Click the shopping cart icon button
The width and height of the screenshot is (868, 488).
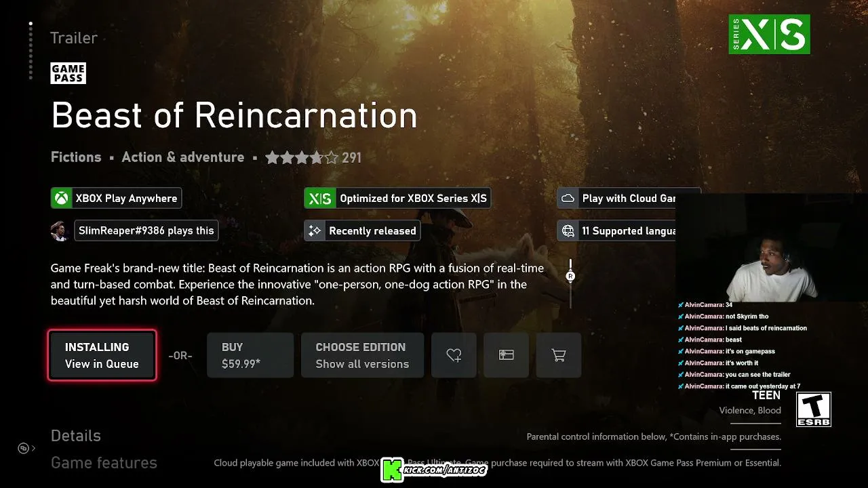point(559,355)
